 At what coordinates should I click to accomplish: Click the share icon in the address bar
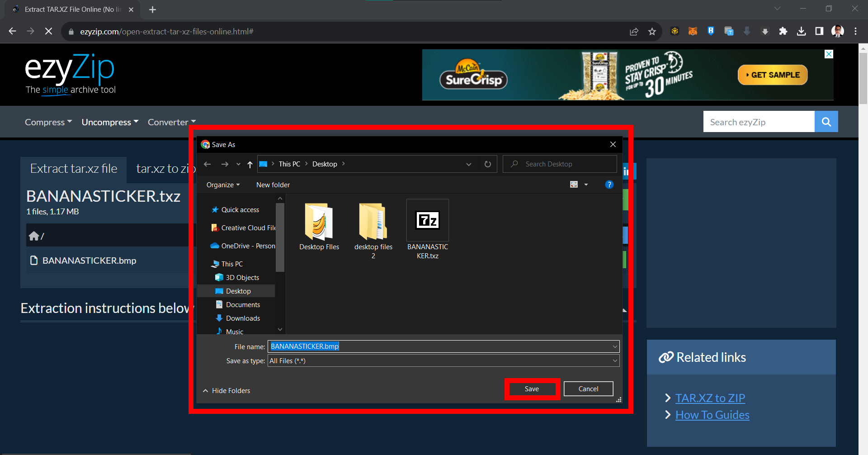[x=634, y=31]
